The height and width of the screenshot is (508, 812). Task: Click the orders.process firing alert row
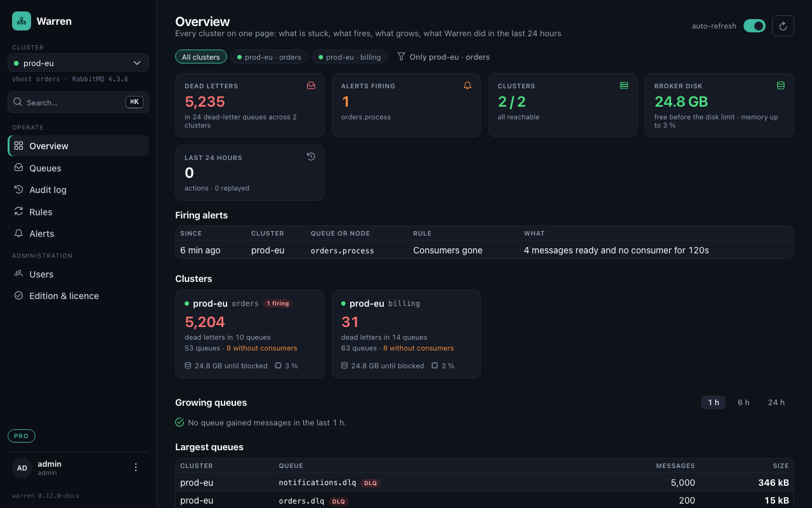[x=485, y=250]
